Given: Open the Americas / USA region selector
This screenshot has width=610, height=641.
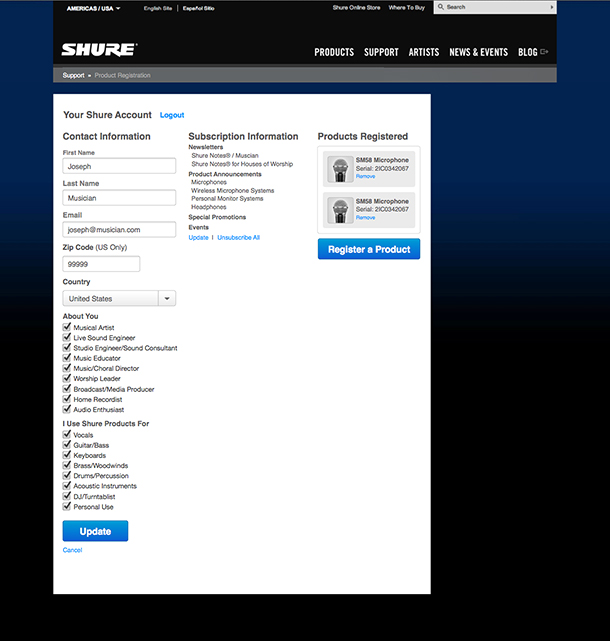Looking at the screenshot, I should pos(94,8).
